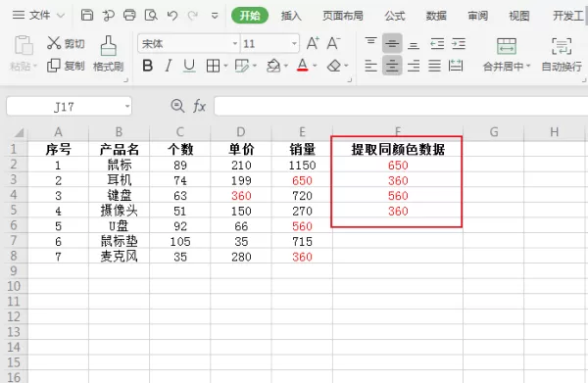Select column G header
The image size is (588, 383).
[x=494, y=132]
